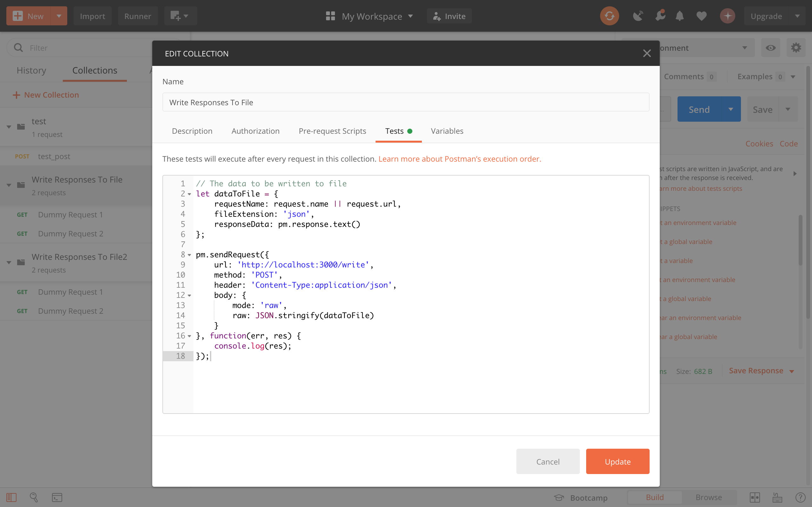812x507 pixels.
Task: Collapse code fold at line 8
Action: [x=190, y=255]
